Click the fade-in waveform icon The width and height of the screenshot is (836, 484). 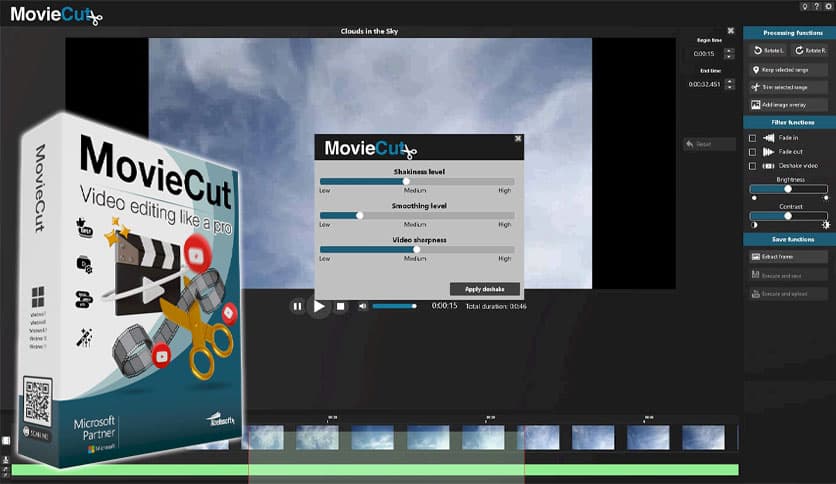click(x=768, y=138)
